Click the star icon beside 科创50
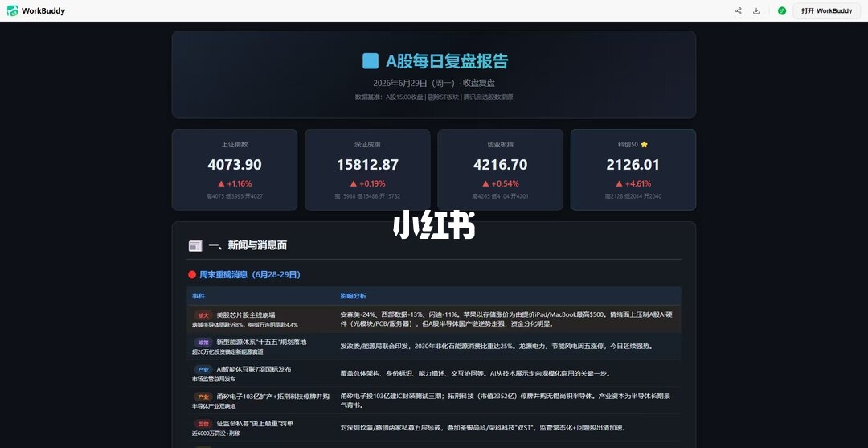 [x=644, y=145]
